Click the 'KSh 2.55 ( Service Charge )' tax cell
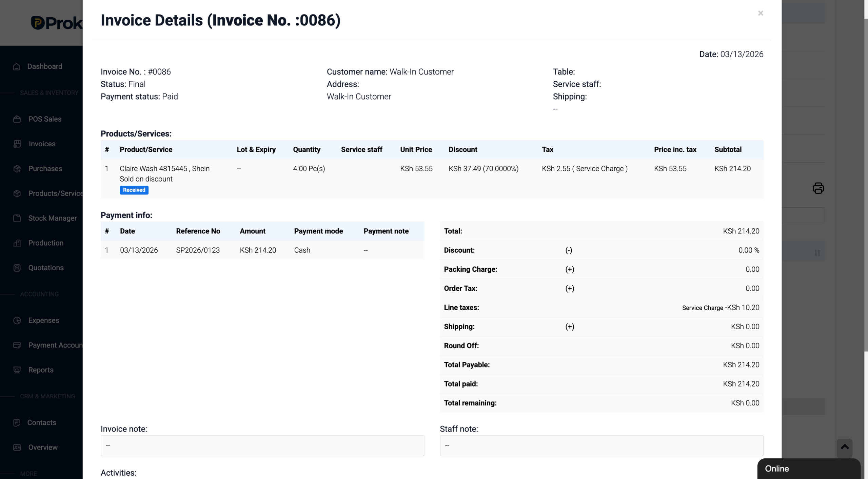 click(585, 168)
